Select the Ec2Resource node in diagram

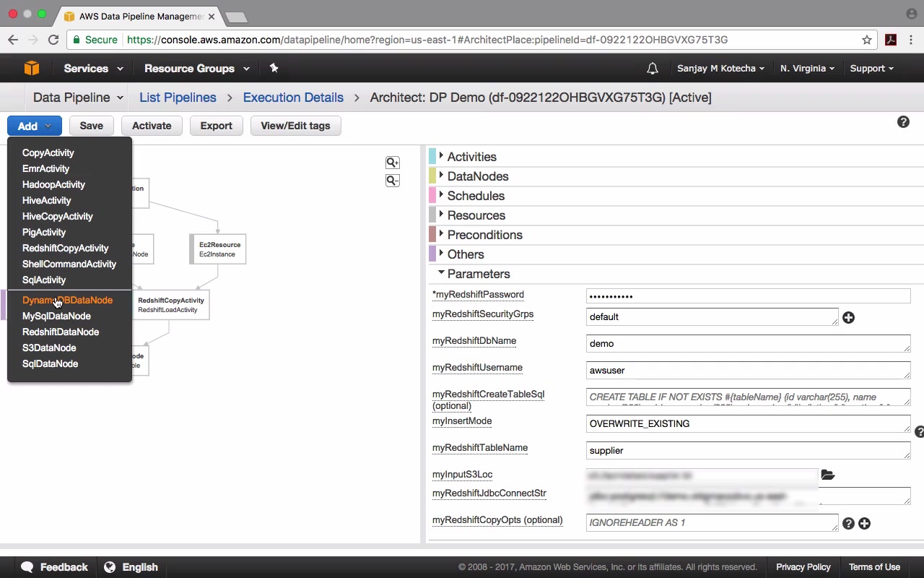[218, 249]
